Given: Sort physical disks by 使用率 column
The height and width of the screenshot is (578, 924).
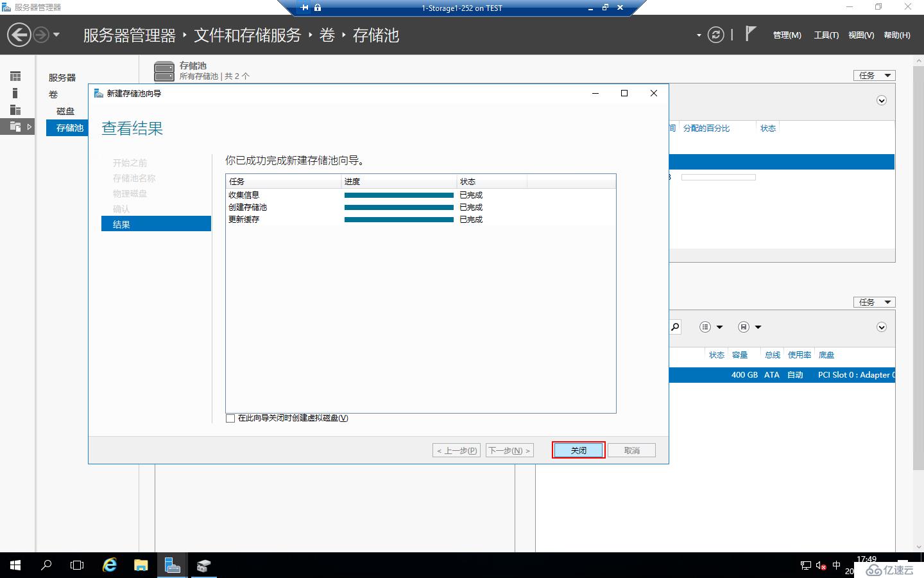Looking at the screenshot, I should tap(800, 355).
